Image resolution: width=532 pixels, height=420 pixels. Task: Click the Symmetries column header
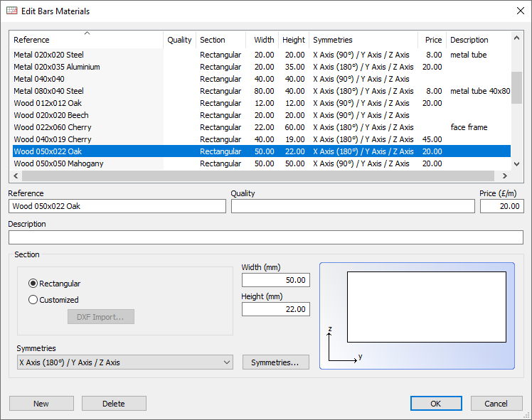363,40
